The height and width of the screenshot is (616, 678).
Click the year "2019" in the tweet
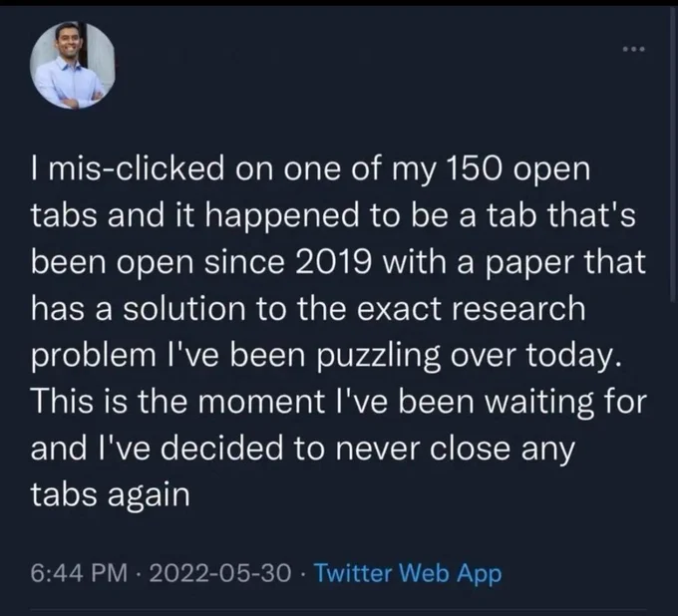[332, 262]
